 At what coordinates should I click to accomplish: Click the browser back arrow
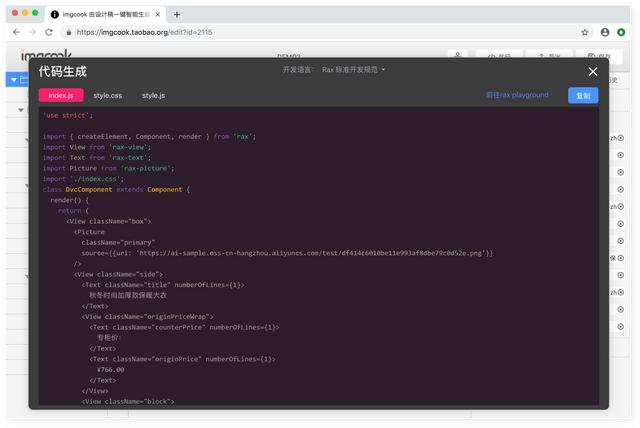tap(17, 32)
